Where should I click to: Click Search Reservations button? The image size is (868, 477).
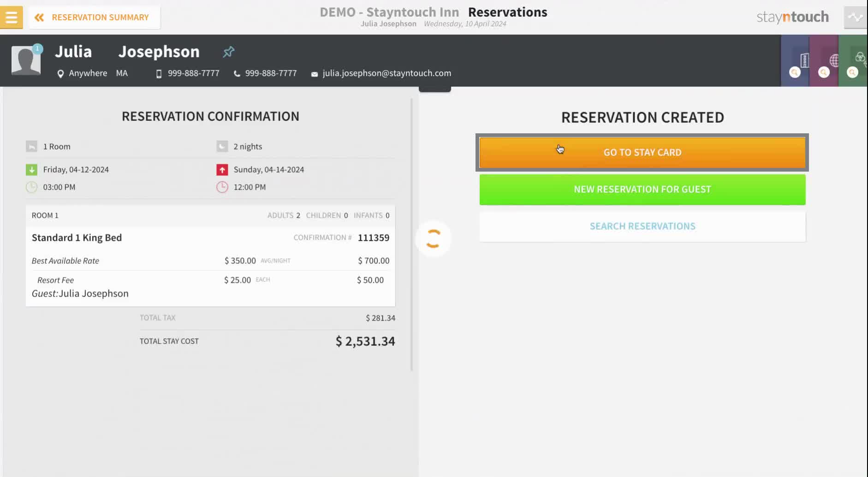642,227
